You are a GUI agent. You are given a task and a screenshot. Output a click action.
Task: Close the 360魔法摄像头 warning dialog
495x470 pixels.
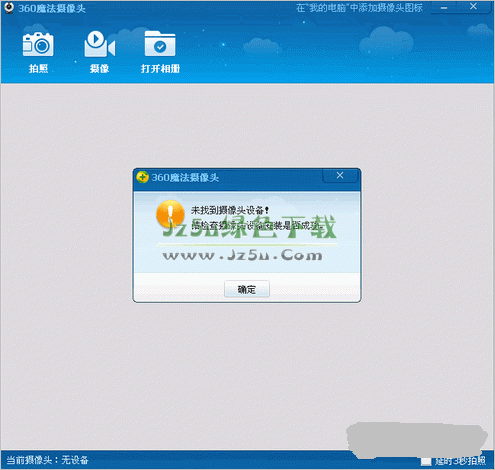340,176
